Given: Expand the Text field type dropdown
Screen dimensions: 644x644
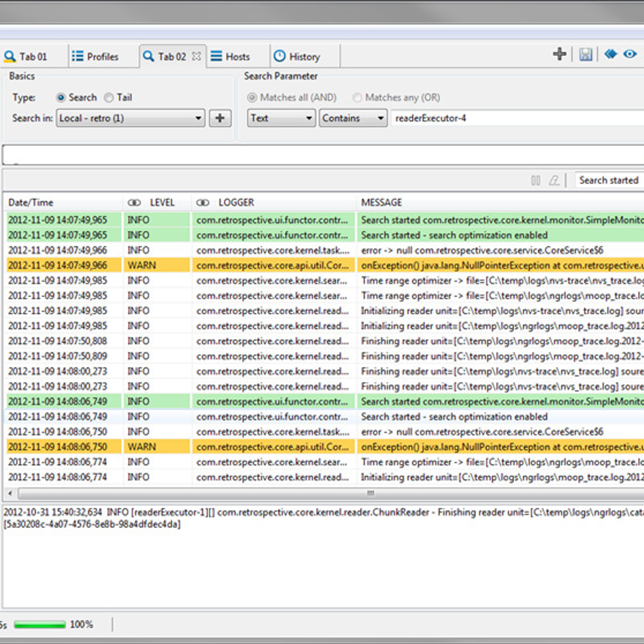Looking at the screenshot, I should [281, 118].
